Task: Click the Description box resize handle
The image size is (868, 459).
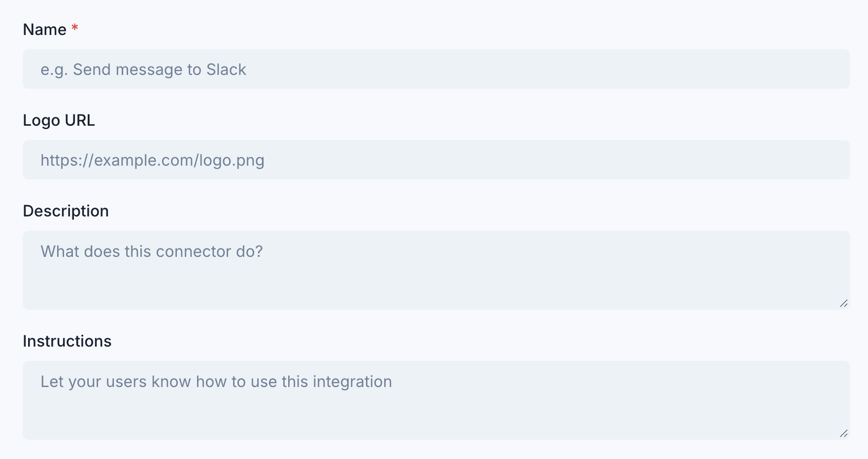Action: coord(844,303)
